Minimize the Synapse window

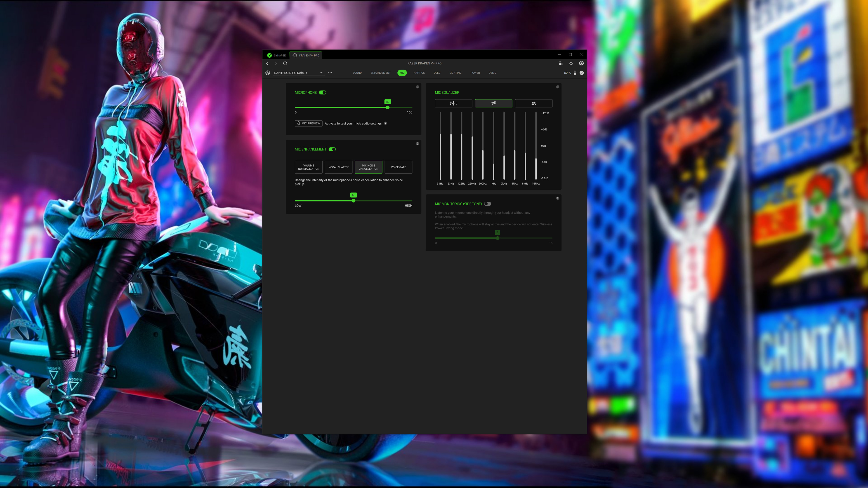pyautogui.click(x=559, y=54)
